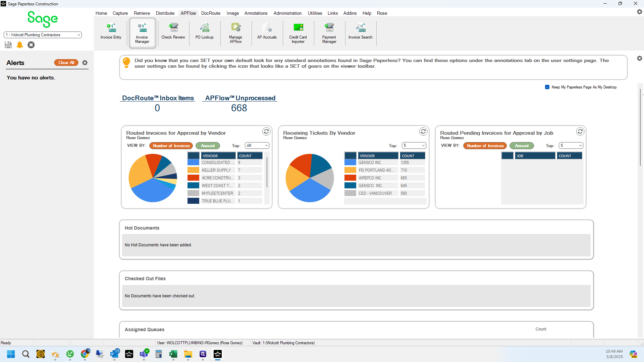This screenshot has height=362, width=644.
Task: Open Top dropdown in Pending Invoices by Job
Action: tap(571, 145)
